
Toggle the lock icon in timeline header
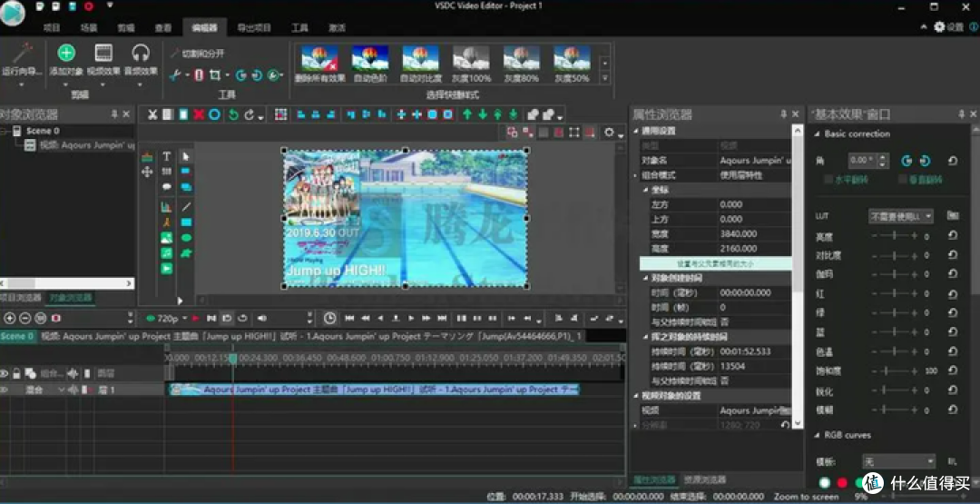[x=17, y=373]
